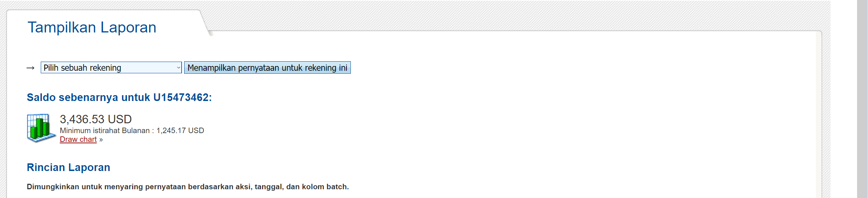Viewport: 868px width, 198px height.
Task: Select the Tampilkan Laporan tab title
Action: point(92,27)
